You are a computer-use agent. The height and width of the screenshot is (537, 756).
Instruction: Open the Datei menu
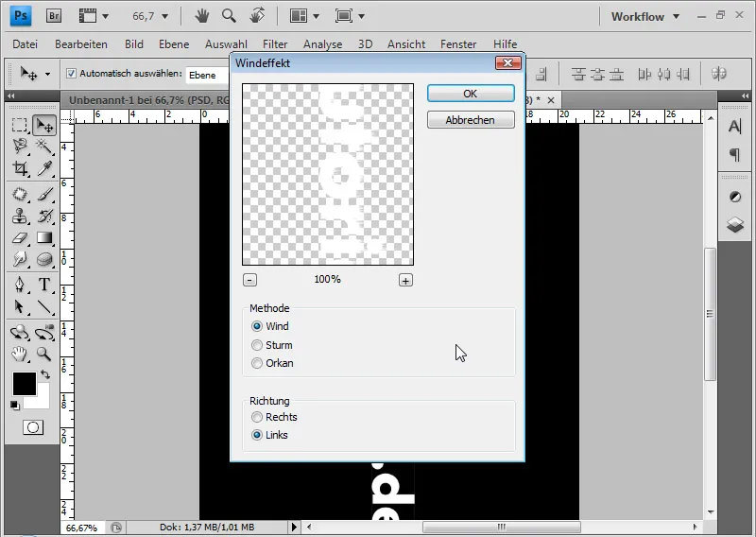[x=26, y=43]
